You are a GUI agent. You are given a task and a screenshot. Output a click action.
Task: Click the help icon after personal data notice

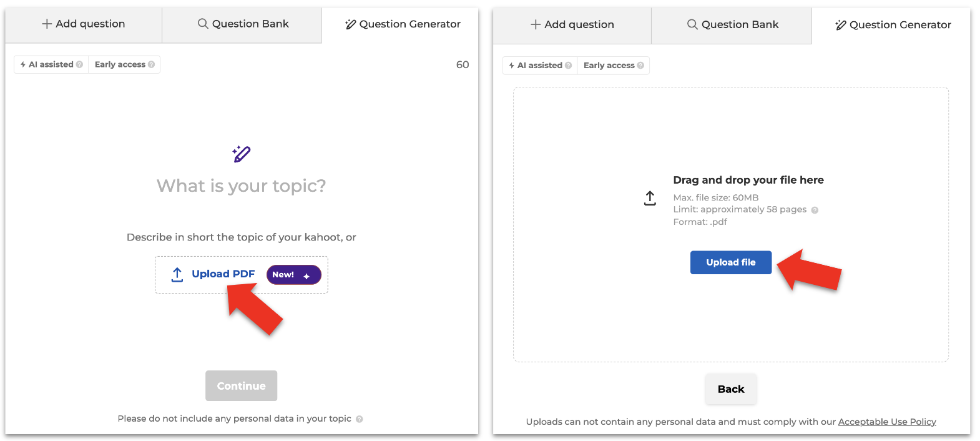(360, 419)
